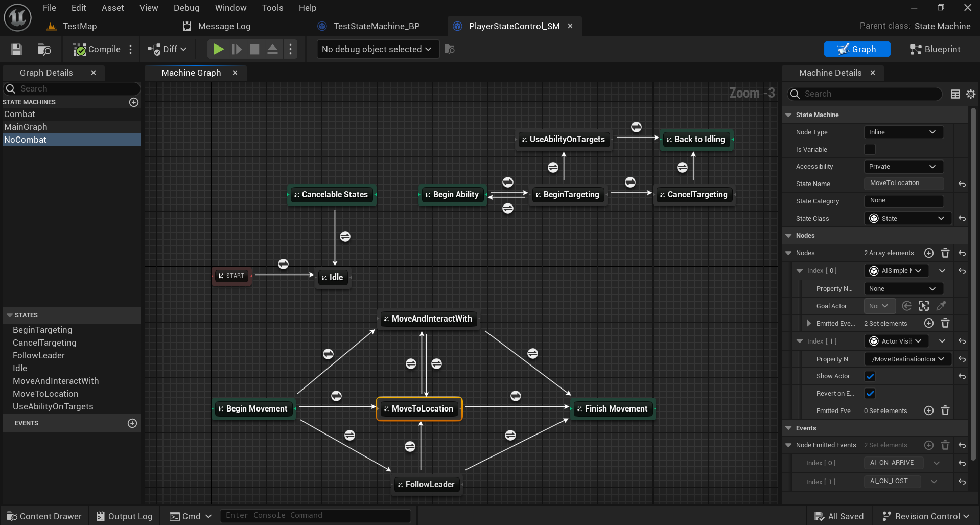Select the Goal Actor in viewport icon

924,306
